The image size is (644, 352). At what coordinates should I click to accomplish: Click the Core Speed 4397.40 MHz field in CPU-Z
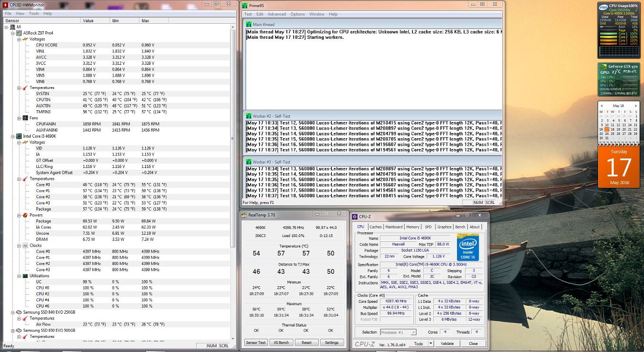point(397,301)
